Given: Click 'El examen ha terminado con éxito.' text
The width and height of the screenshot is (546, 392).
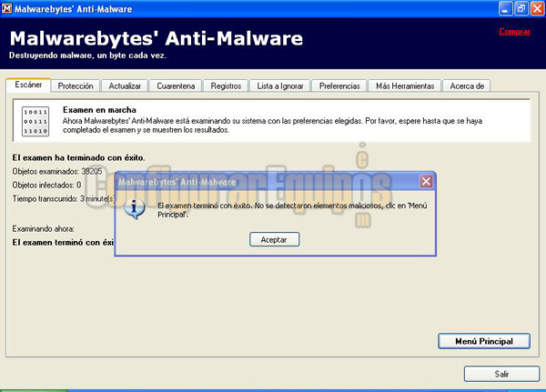Looking at the screenshot, I should point(78,157).
